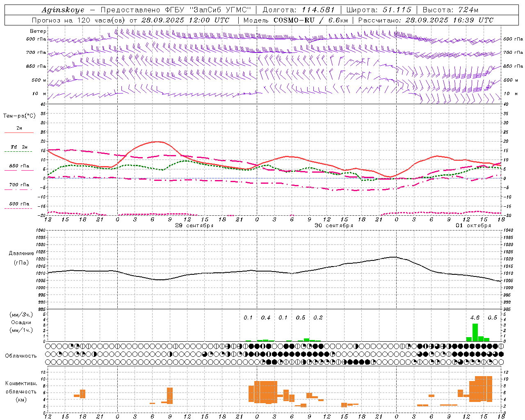525x420 pixels.
Task: Click the "Широта: 51.115" header field
Action: 379,10
